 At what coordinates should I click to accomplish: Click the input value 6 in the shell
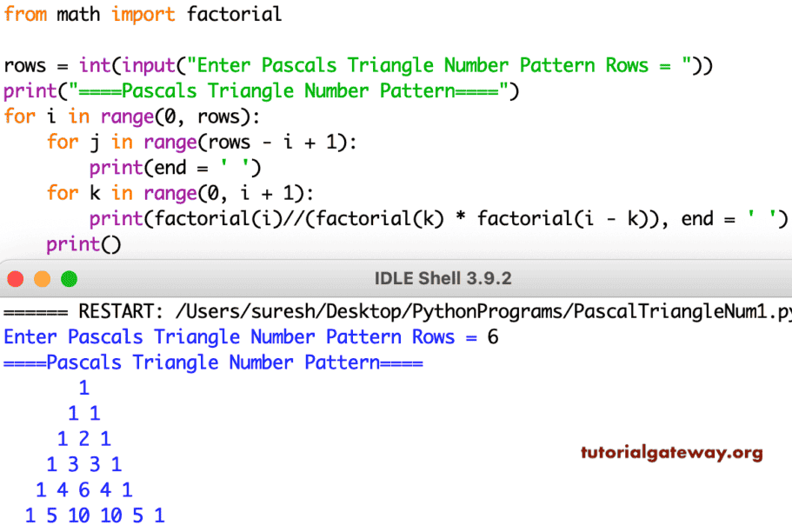click(x=494, y=337)
